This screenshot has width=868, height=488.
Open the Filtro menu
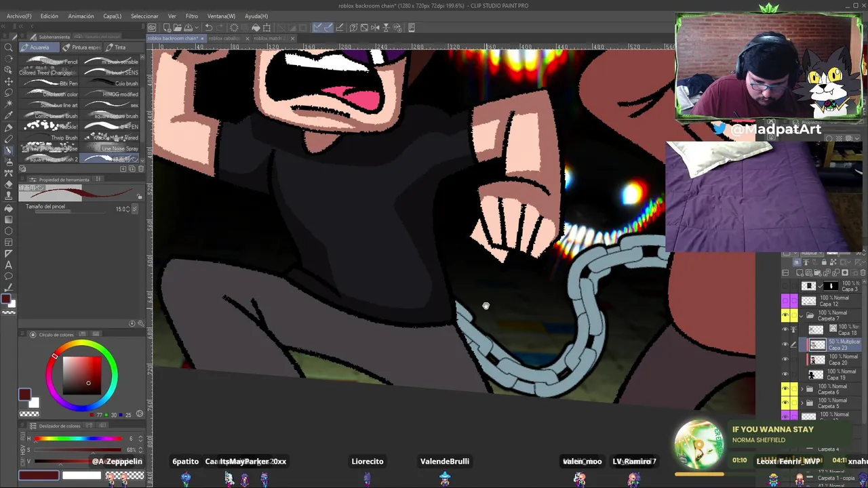pos(192,16)
